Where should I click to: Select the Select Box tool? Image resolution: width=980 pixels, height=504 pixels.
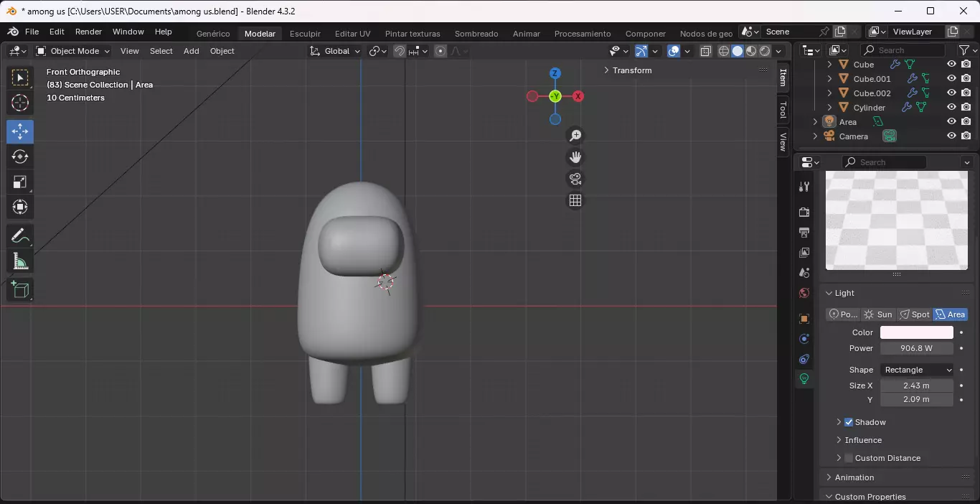20,78
